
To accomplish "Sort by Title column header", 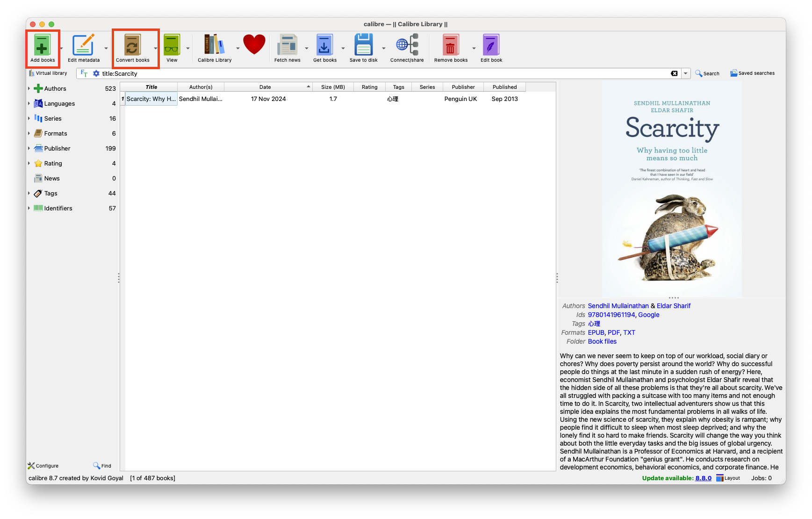I will point(151,87).
